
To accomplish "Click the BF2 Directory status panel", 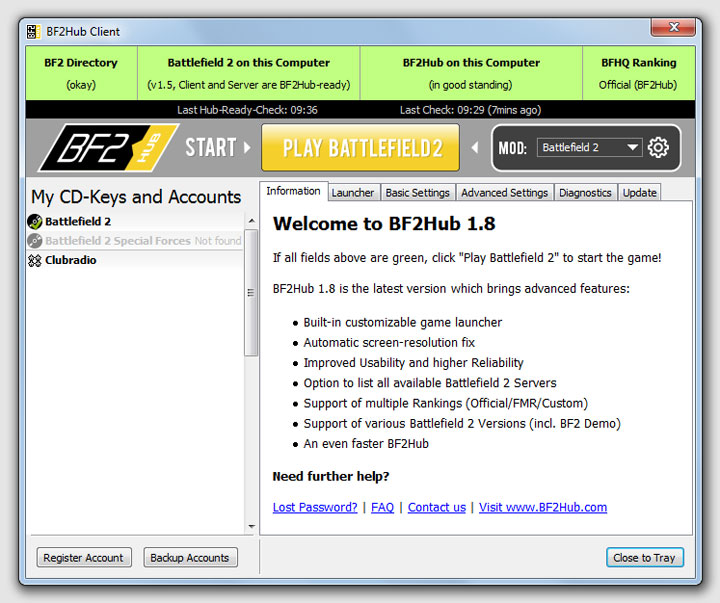I will click(x=81, y=73).
